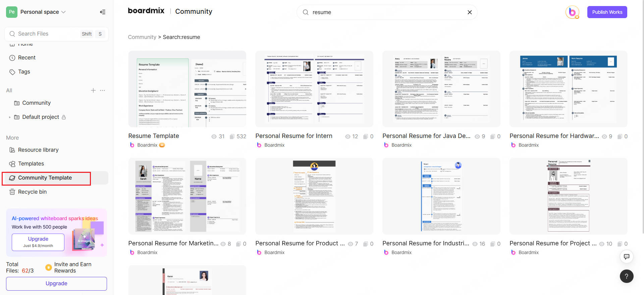Click views icon on Java resume

477,137
